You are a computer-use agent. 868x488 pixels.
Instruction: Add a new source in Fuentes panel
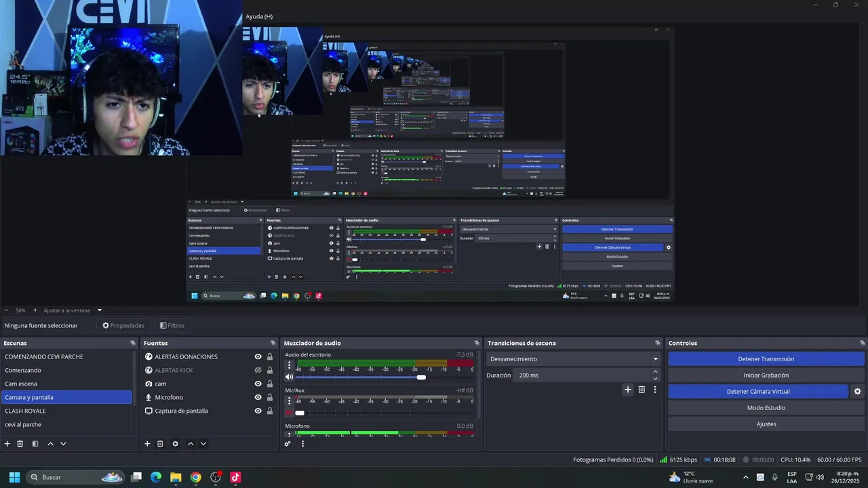[147, 444]
